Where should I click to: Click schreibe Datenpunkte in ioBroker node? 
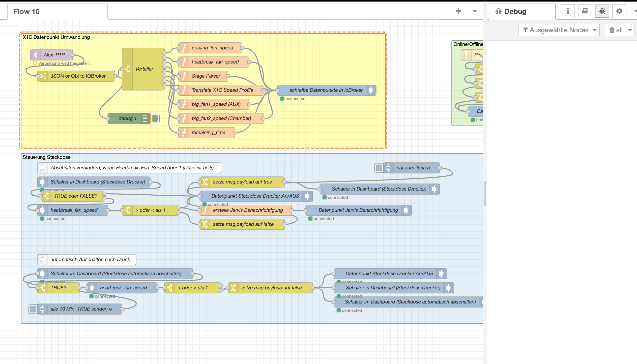pyautogui.click(x=326, y=90)
